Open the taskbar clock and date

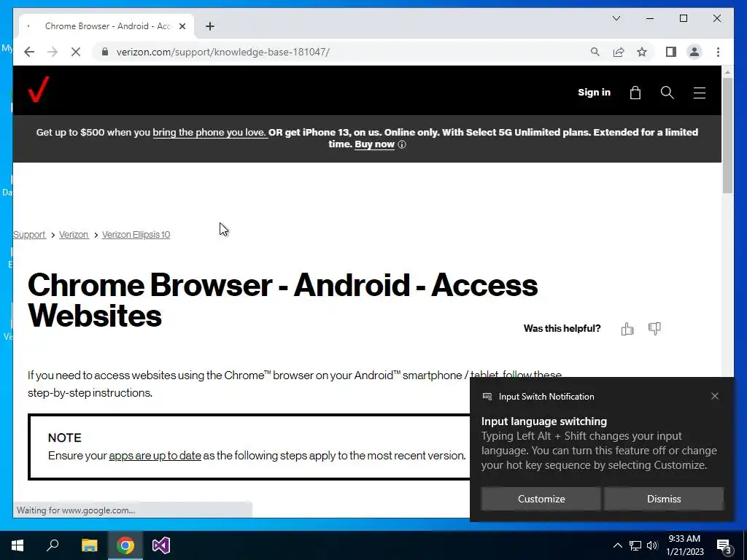pyautogui.click(x=684, y=545)
